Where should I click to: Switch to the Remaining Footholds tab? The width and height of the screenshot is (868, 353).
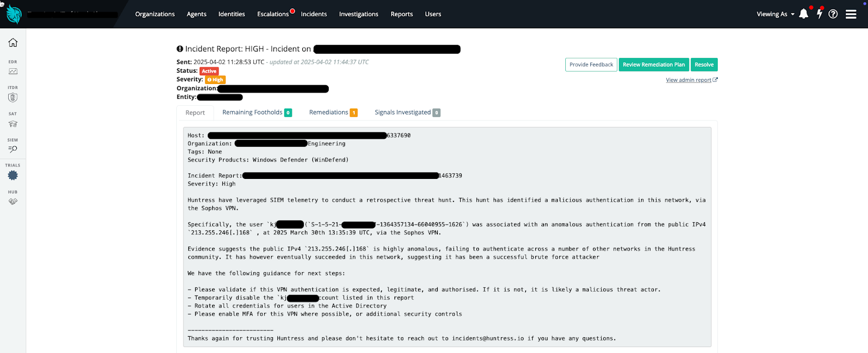click(x=257, y=112)
